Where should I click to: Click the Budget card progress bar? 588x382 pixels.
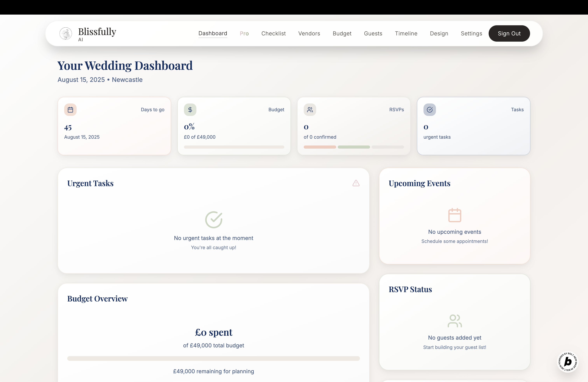click(x=234, y=147)
